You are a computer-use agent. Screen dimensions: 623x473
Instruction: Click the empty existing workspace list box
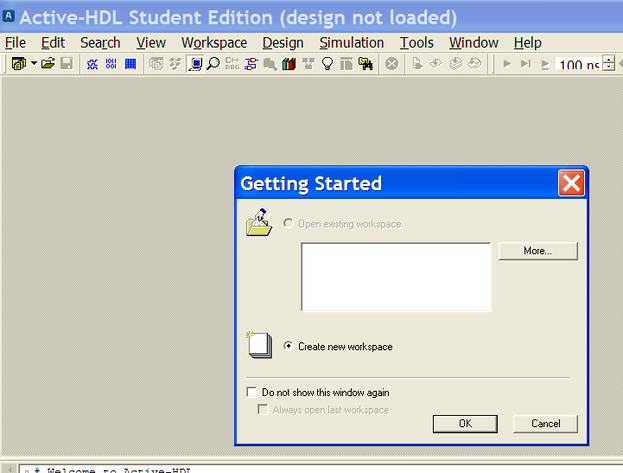(396, 277)
